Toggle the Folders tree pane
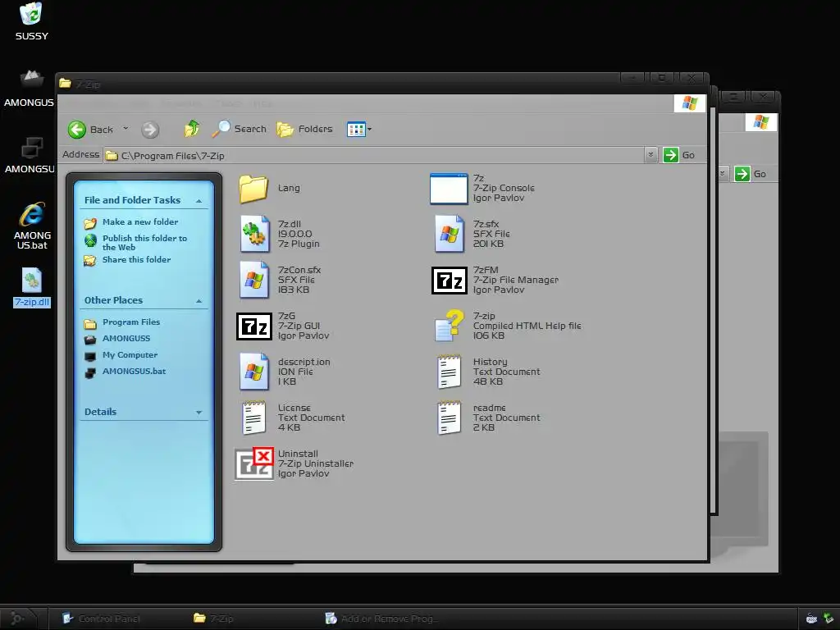The image size is (840, 630). pyautogui.click(x=304, y=129)
